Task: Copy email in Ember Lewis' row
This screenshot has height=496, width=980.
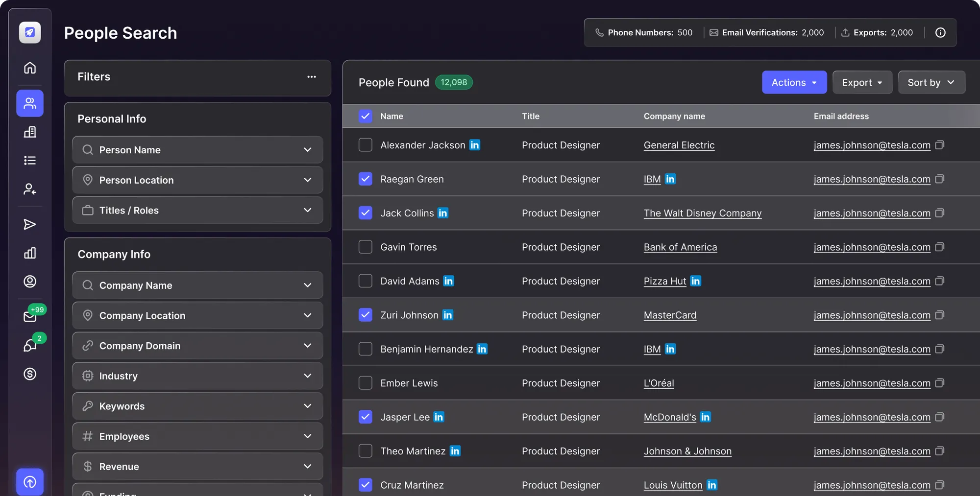Action: pyautogui.click(x=940, y=383)
